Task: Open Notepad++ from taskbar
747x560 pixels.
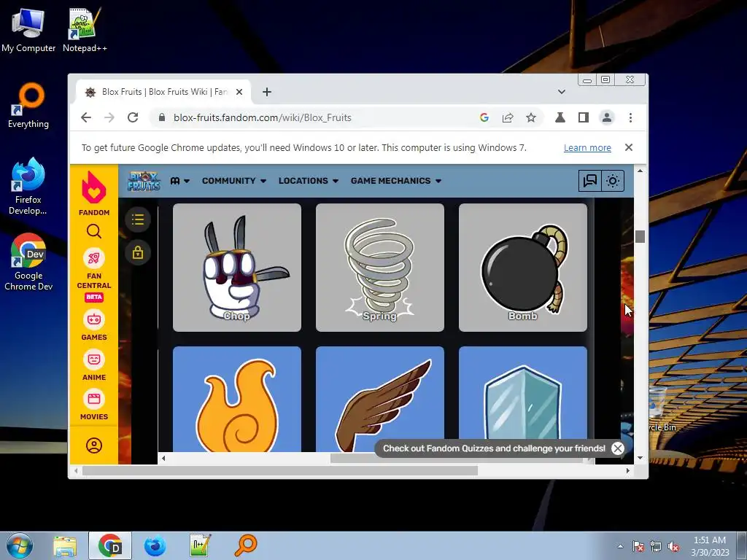Action: tap(200, 545)
